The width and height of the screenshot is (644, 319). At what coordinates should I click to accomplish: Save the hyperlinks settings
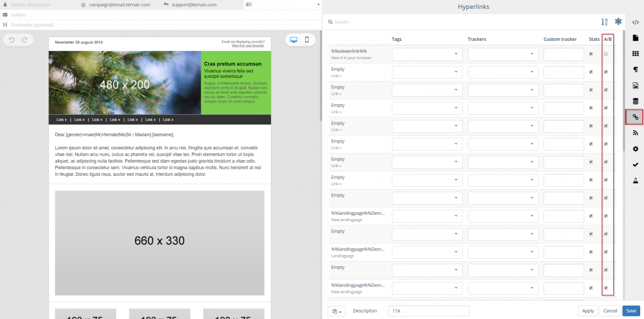[631, 311]
